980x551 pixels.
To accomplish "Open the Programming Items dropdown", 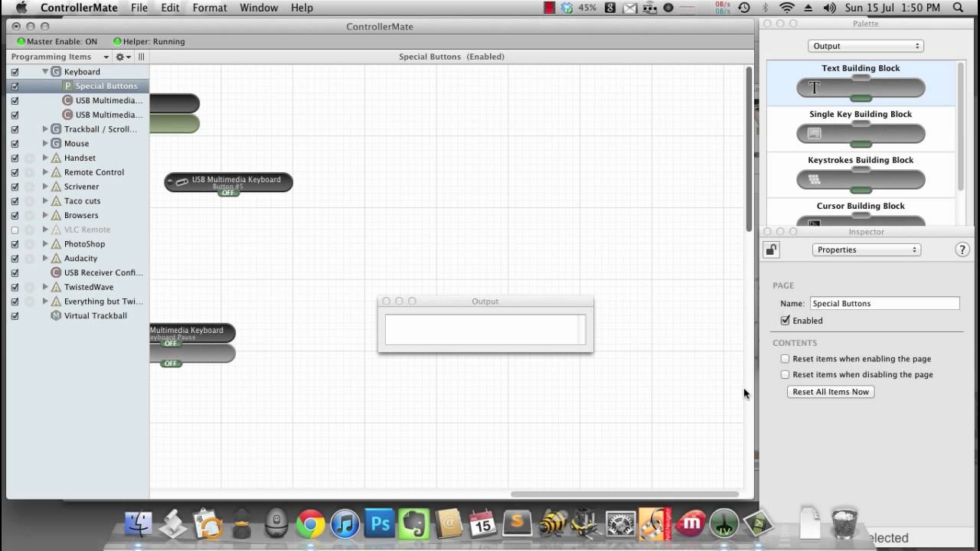I will click(60, 57).
